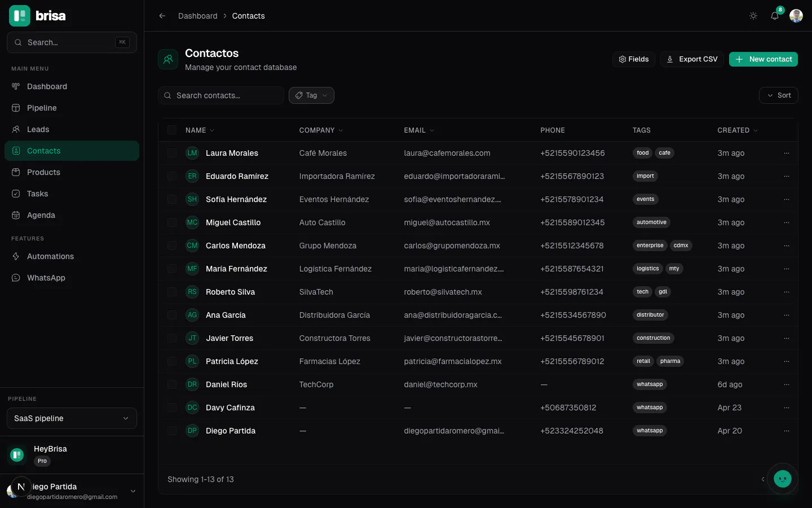This screenshot has height=508, width=812.
Task: Open row actions for María Fernández
Action: pos(787,269)
